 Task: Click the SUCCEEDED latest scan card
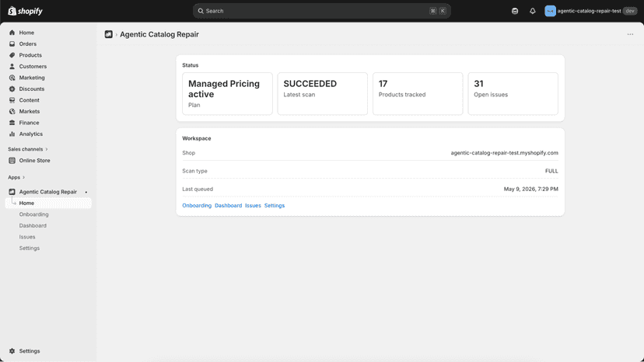[x=323, y=94]
